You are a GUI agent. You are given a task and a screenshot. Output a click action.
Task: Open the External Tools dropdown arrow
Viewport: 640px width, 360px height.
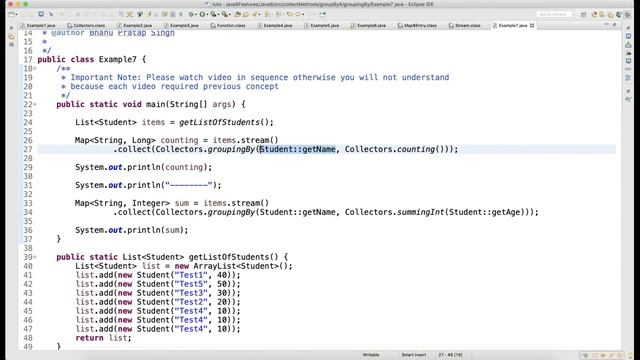pyautogui.click(x=230, y=15)
